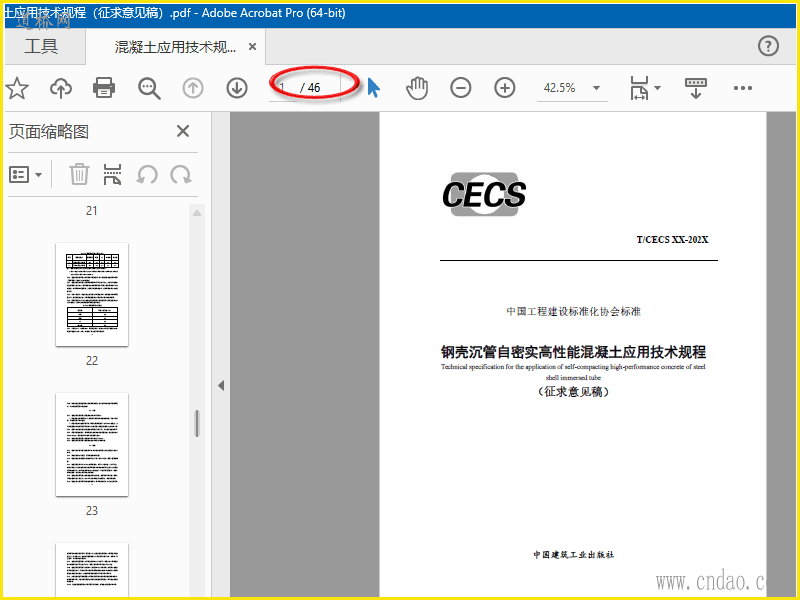Select the current page number field

tap(283, 88)
